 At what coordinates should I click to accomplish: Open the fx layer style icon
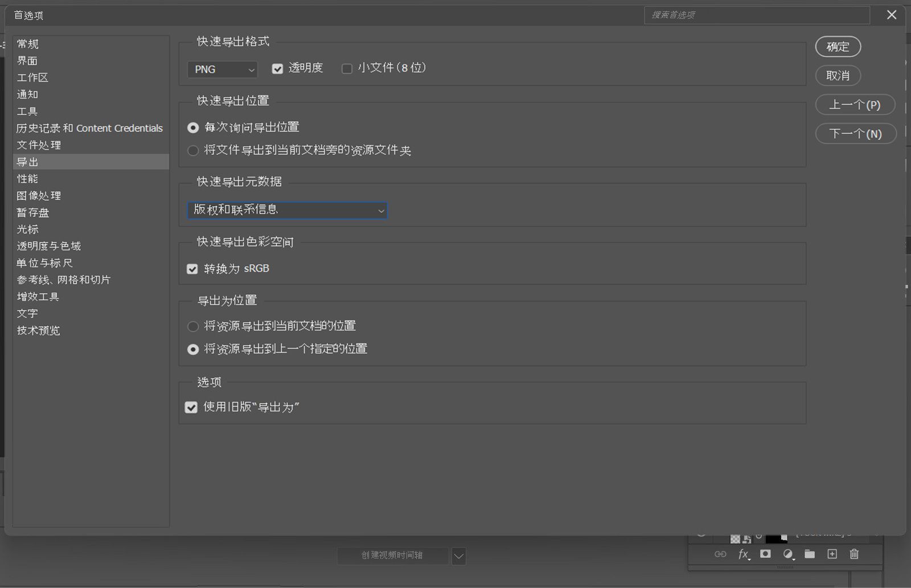point(744,554)
